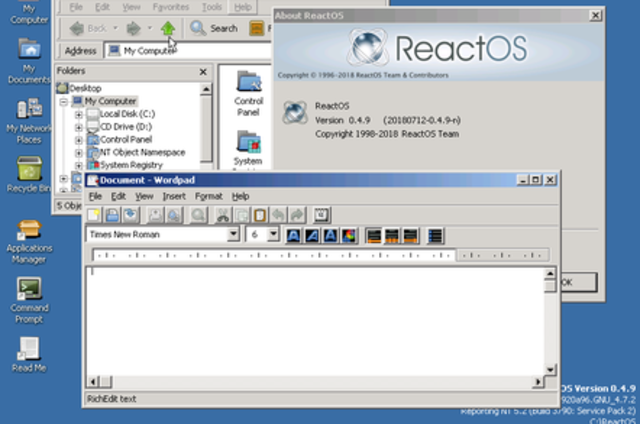Image resolution: width=640 pixels, height=424 pixels.
Task: Select My Documents desktop icon
Action: pyautogui.click(x=29, y=61)
